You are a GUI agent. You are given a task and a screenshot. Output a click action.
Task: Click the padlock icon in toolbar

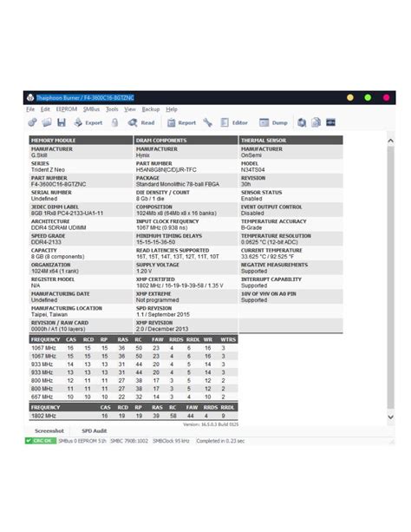pos(115,122)
